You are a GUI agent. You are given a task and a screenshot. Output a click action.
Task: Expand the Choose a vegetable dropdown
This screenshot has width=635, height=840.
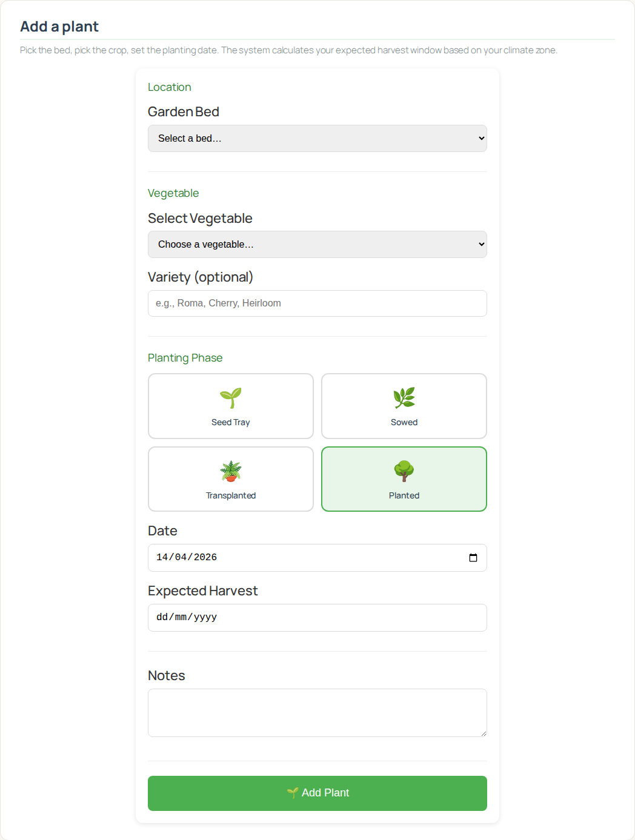pos(317,244)
